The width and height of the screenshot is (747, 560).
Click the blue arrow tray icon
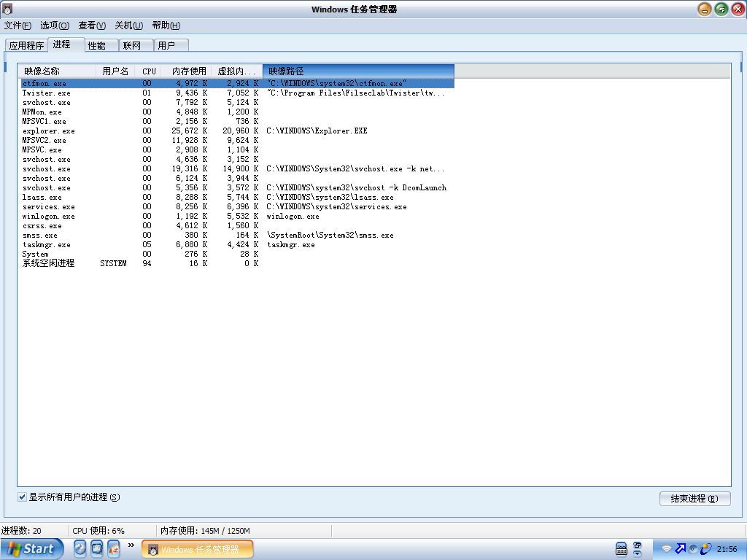[x=681, y=548]
